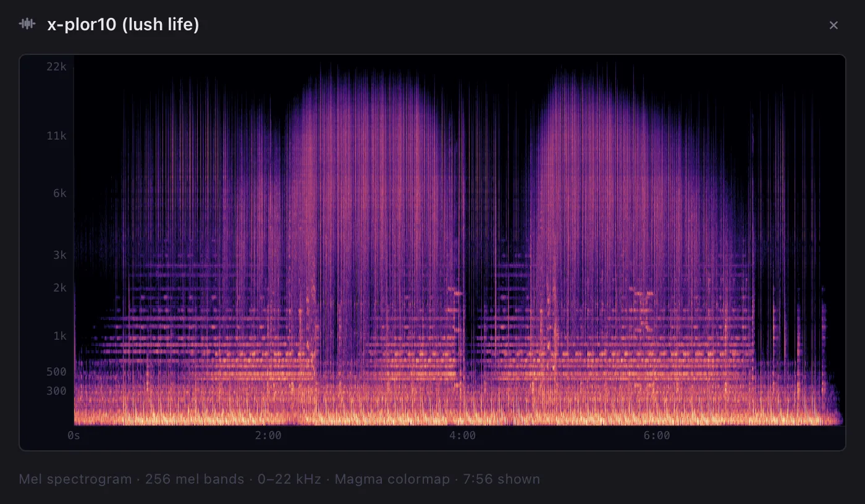Click the "Mel spectrogram" caption text
The width and height of the screenshot is (865, 504).
coord(75,479)
